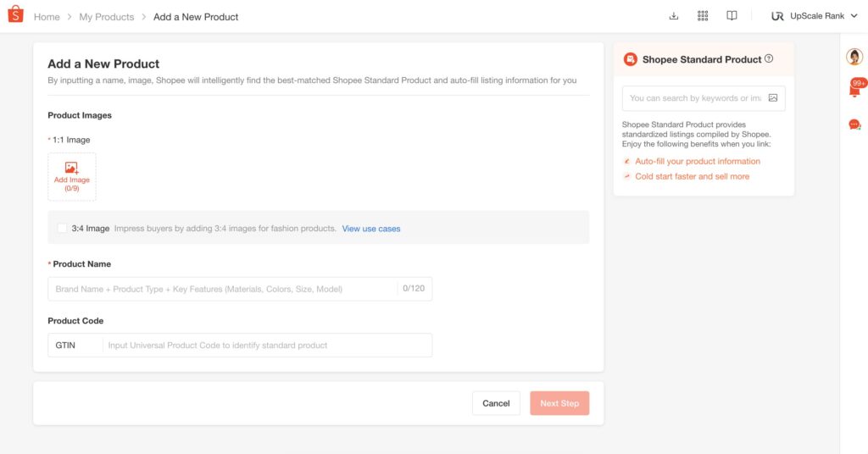
Task: Open View use cases link
Action: click(x=371, y=229)
